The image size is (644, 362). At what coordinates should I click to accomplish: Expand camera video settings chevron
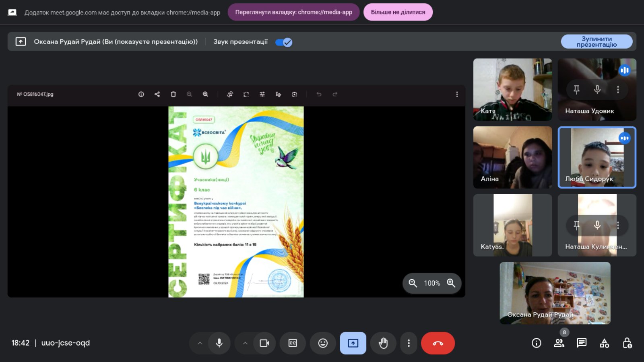point(245,343)
